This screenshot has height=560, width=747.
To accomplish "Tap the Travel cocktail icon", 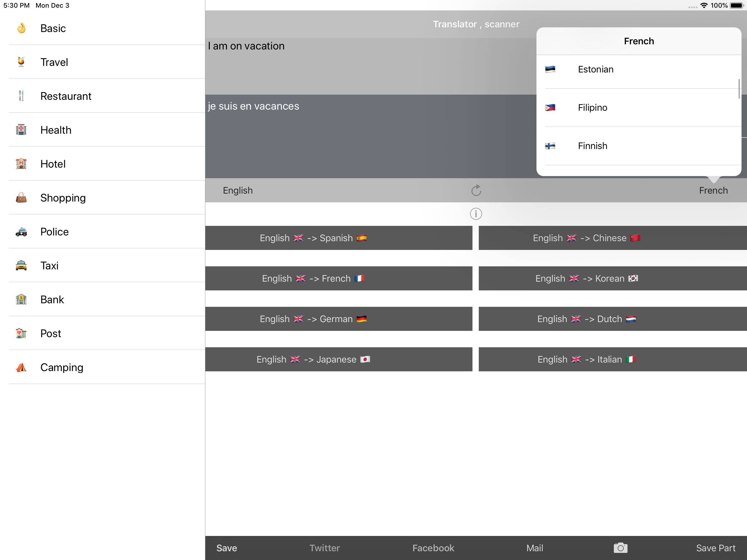I will coord(21,62).
